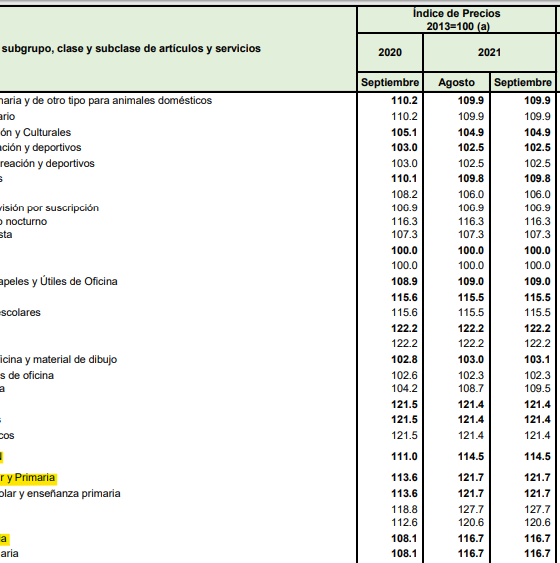Click the value 108.2
560x563 pixels.
click(x=404, y=194)
